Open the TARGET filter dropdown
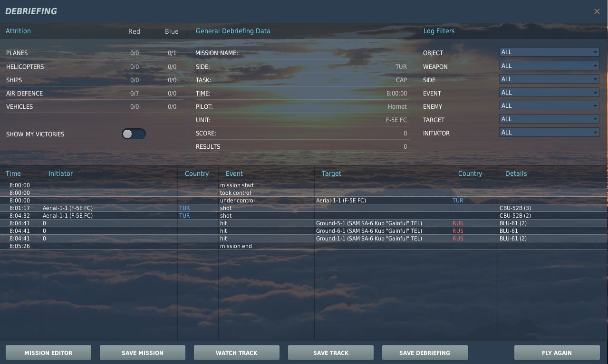 coord(549,119)
